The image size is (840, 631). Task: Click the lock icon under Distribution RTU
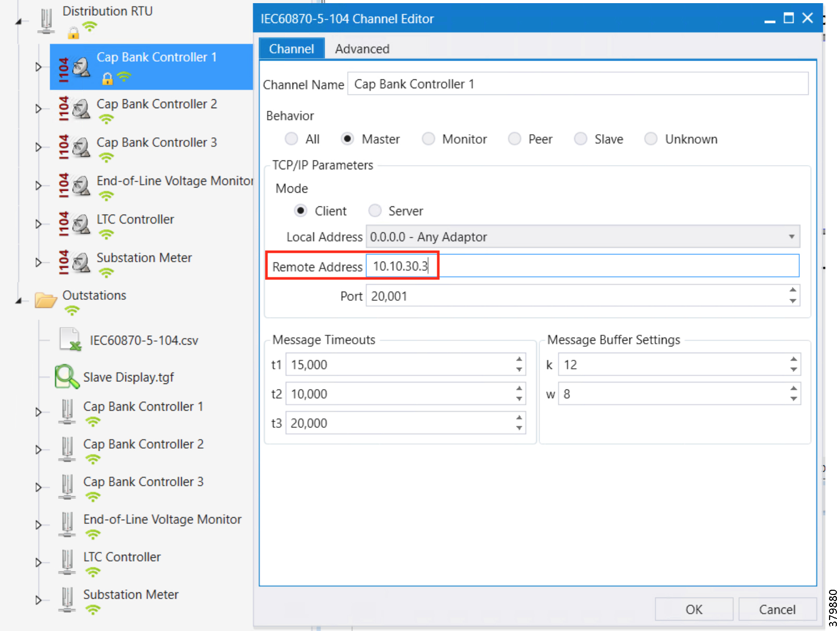[x=74, y=33]
